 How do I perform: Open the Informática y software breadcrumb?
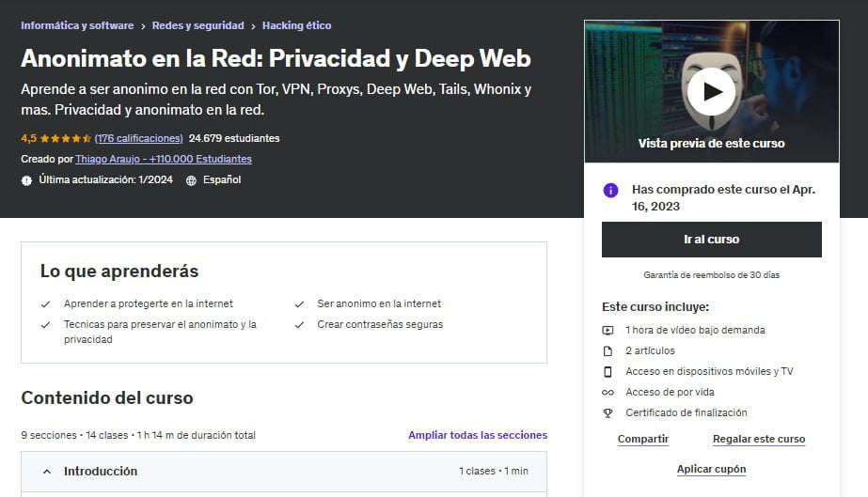[77, 25]
